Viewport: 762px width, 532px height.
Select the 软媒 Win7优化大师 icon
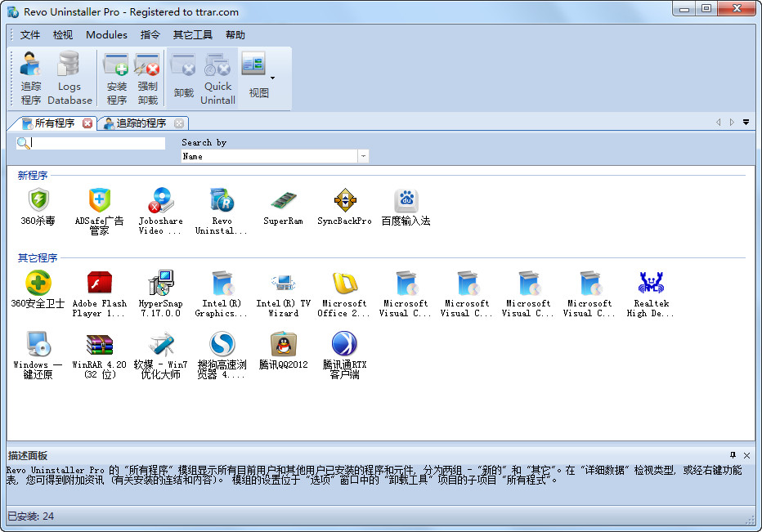click(160, 355)
